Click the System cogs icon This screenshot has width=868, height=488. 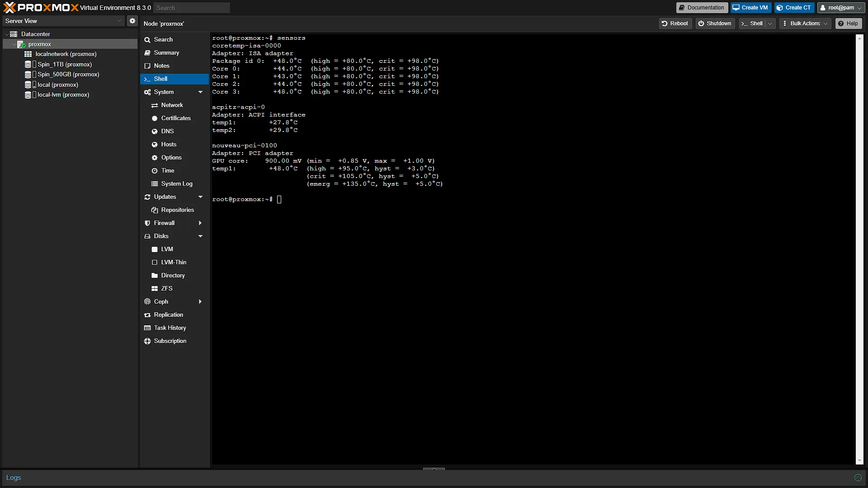coord(147,92)
